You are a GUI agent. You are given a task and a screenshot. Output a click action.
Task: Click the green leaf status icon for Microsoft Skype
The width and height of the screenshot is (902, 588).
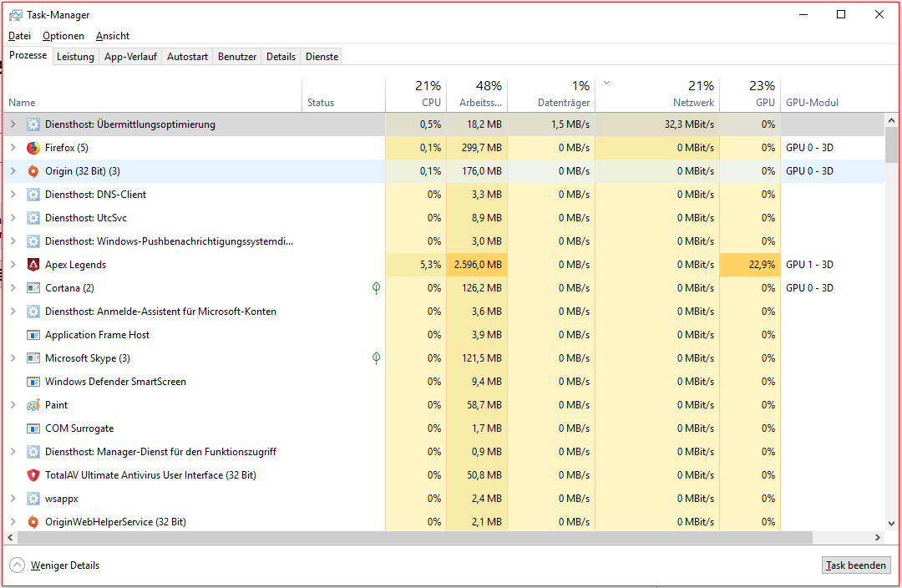point(376,357)
